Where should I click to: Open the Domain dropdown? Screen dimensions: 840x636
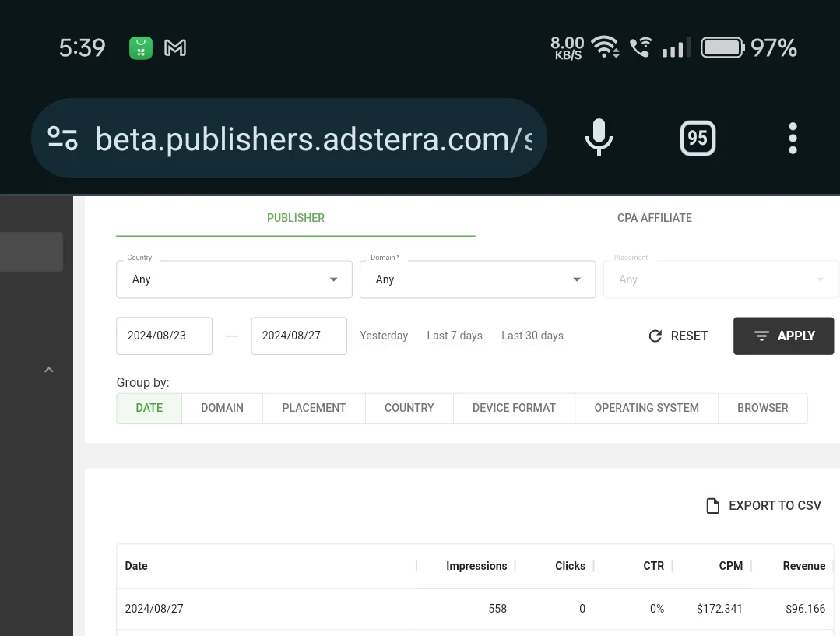click(x=477, y=279)
